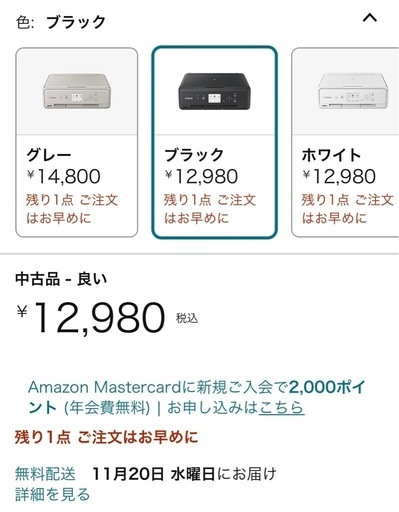The height and width of the screenshot is (512, 399).
Task: Click the large ¥12,980 price
Action: [91, 318]
